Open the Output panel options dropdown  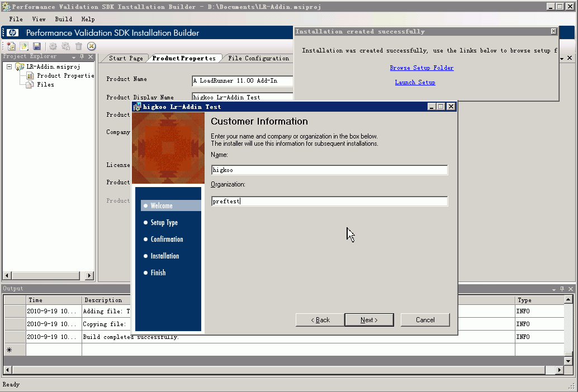[553, 289]
